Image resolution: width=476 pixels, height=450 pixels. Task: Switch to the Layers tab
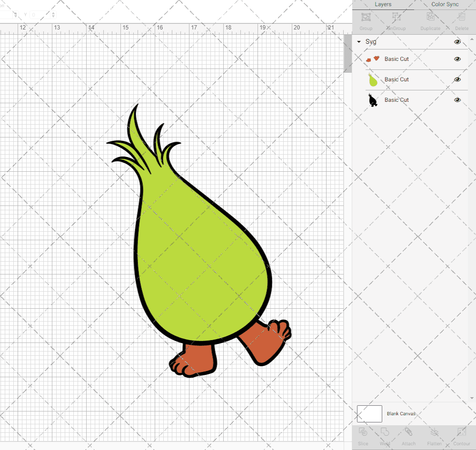(x=383, y=4)
